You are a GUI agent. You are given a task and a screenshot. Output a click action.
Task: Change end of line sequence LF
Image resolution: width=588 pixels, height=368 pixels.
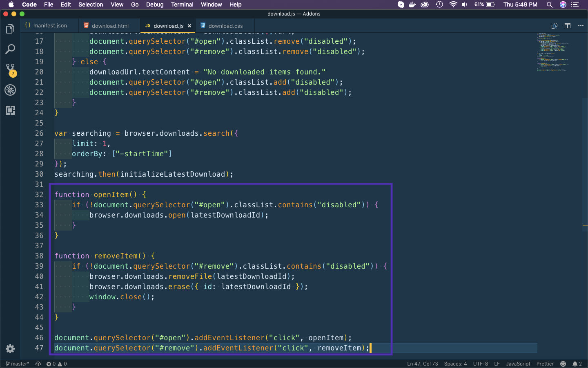coord(497,364)
